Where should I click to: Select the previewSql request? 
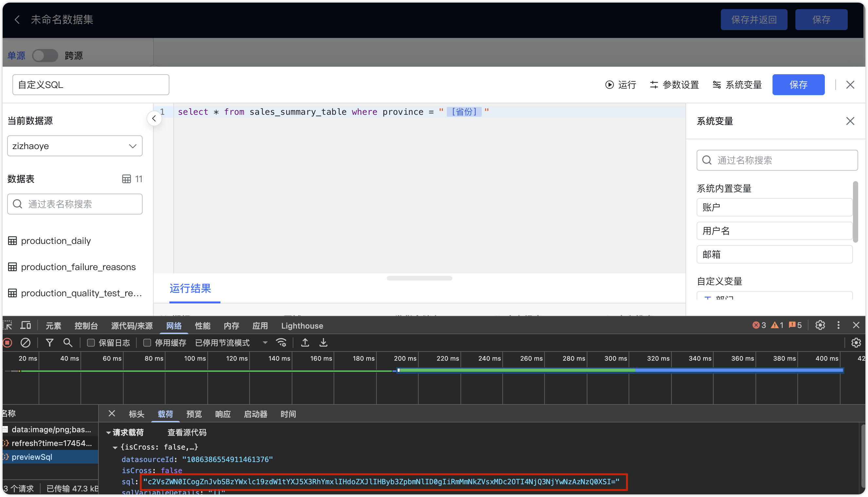pos(50,457)
